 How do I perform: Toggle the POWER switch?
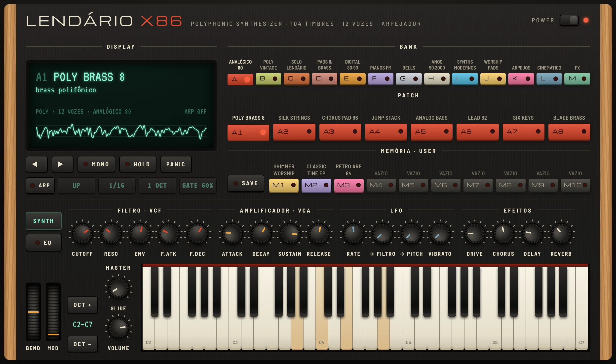569,20
